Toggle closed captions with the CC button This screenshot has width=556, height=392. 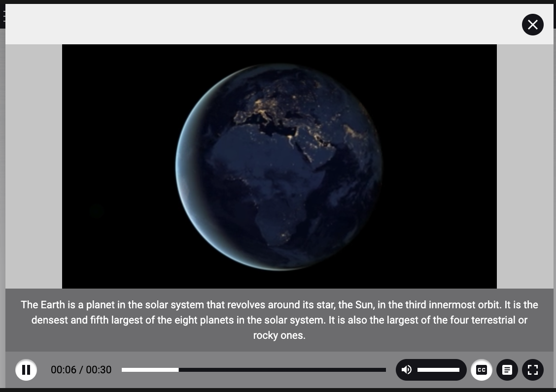[x=482, y=370]
